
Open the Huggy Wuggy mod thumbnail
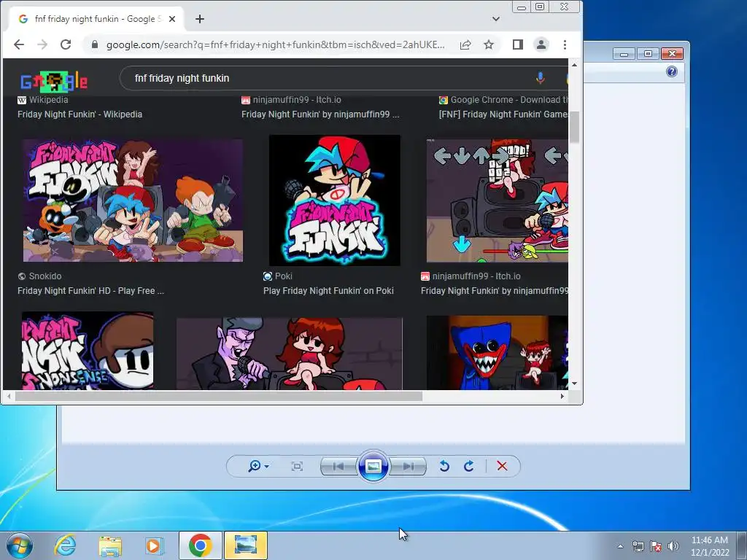click(x=497, y=352)
